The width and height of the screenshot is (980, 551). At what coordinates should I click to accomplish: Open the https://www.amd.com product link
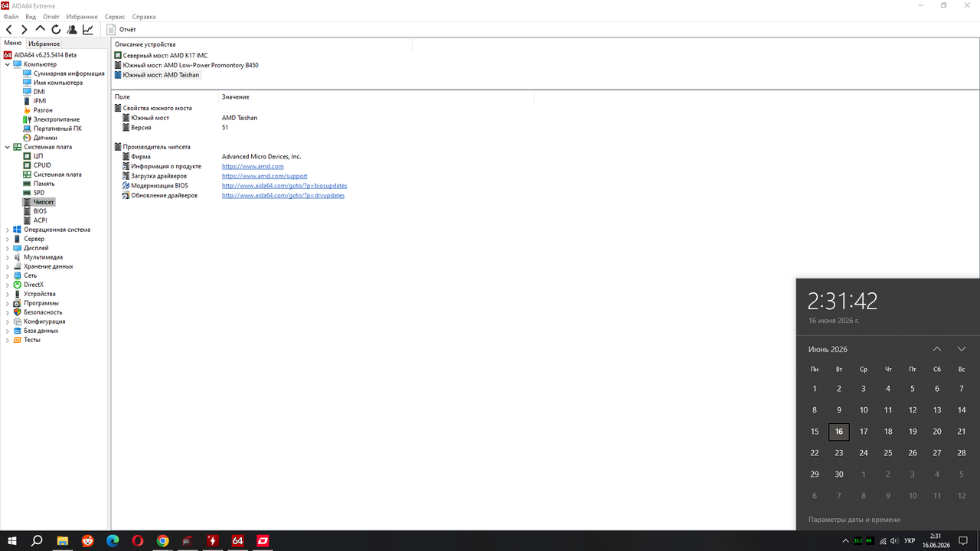(x=253, y=166)
